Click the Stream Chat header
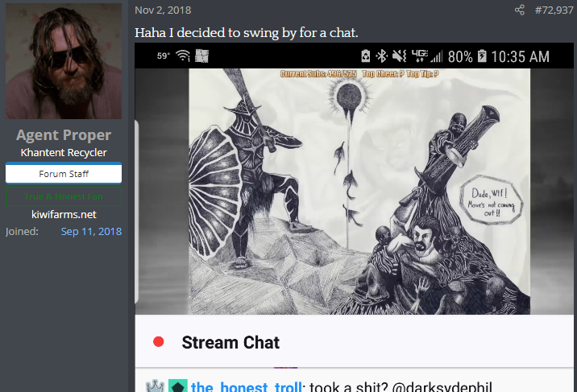 [230, 342]
